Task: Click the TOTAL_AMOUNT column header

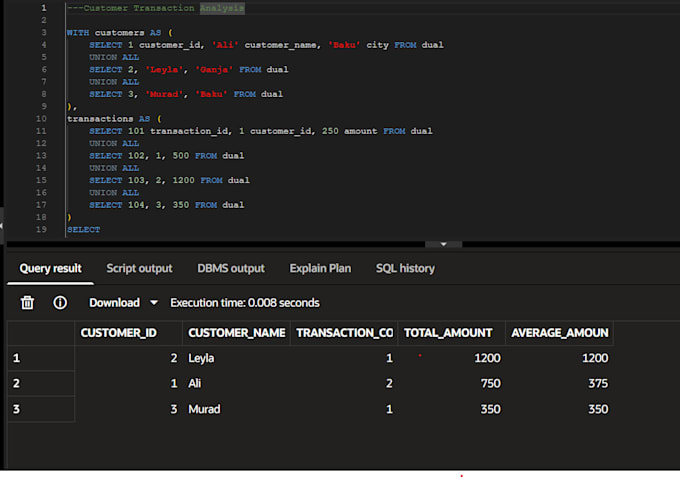Action: click(451, 333)
